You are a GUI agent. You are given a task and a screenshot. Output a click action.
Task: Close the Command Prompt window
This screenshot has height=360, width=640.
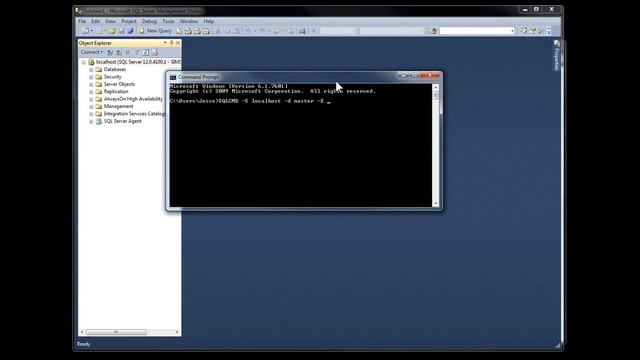430,76
